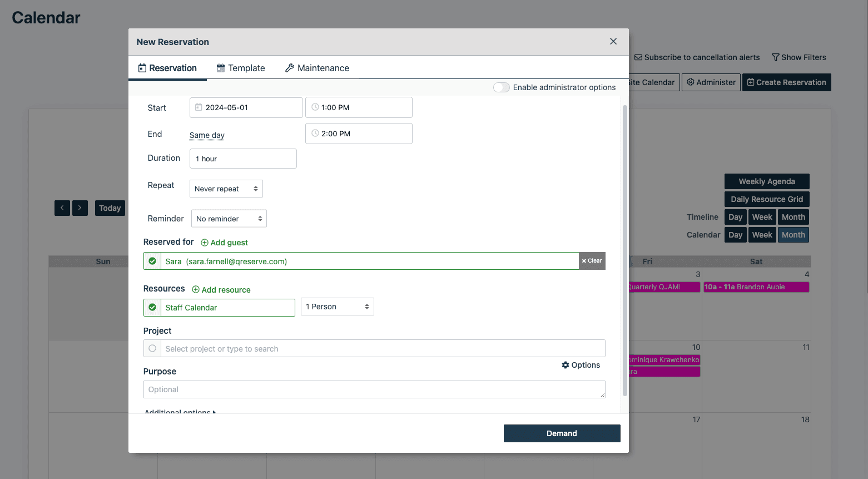Click the Show Filters funnel icon

click(775, 57)
